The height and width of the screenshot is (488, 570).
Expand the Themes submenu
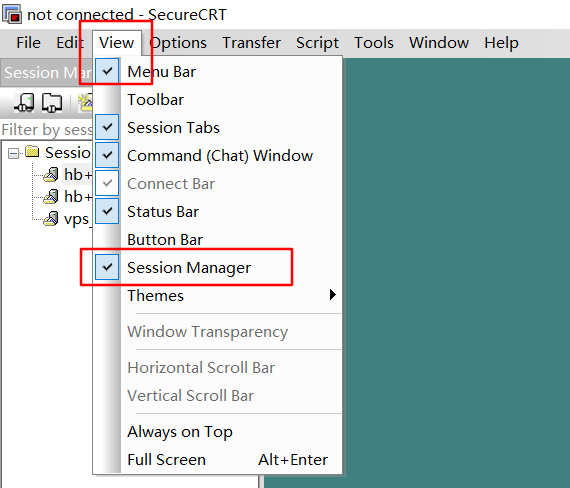coord(217,296)
